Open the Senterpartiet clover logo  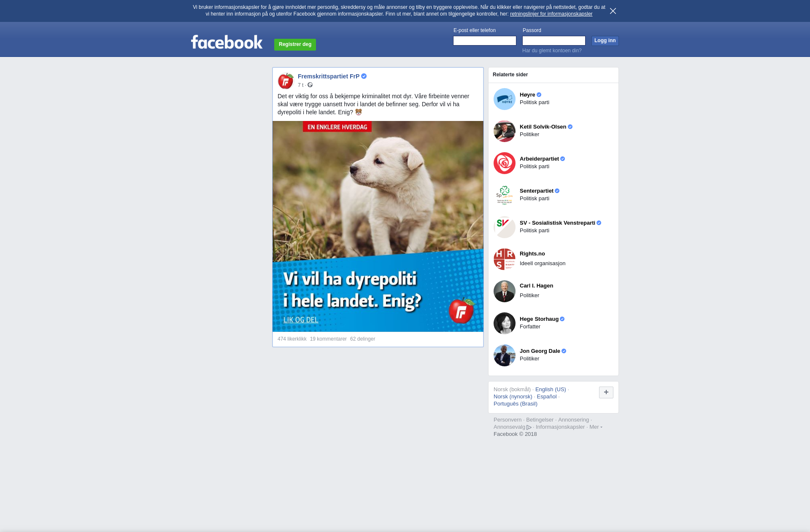point(505,195)
